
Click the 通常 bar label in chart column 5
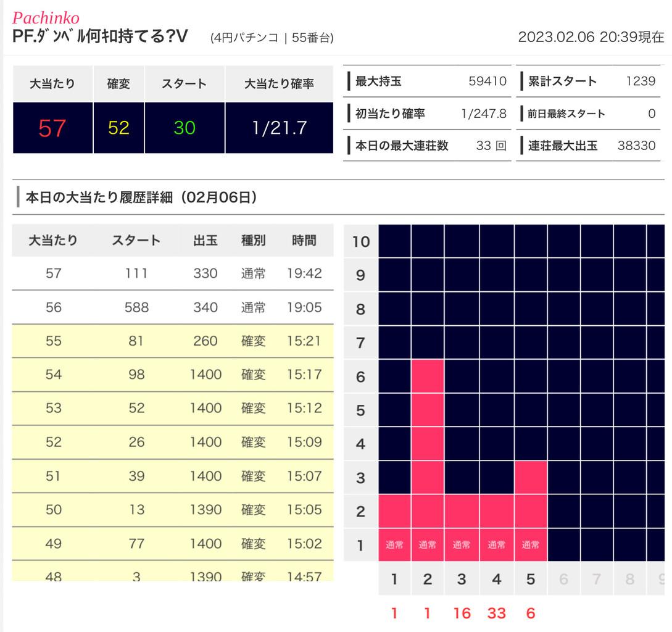(531, 544)
